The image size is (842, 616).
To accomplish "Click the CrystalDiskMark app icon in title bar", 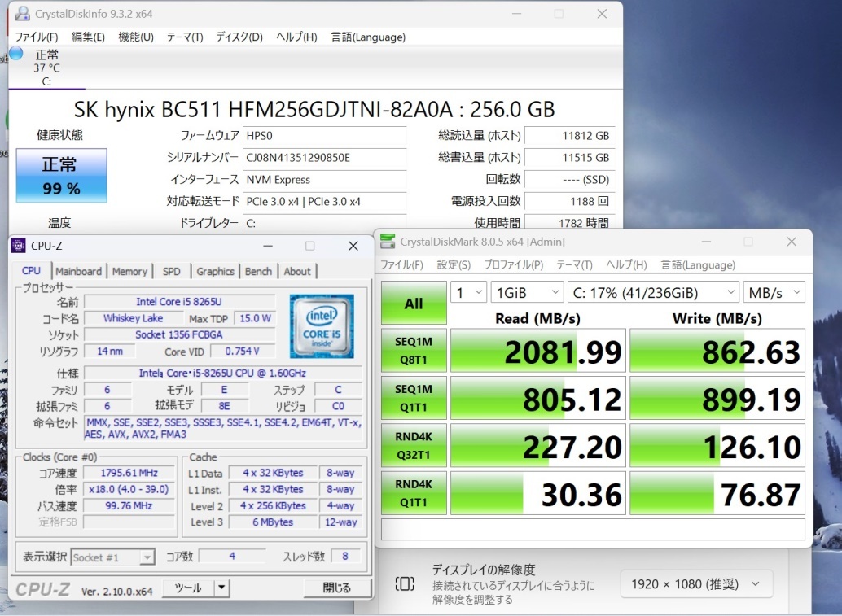I will pyautogui.click(x=388, y=242).
